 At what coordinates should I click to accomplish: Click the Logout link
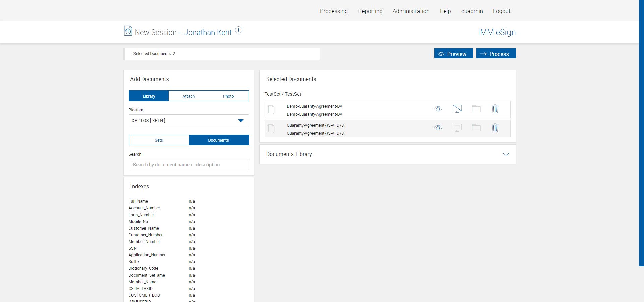coord(501,11)
